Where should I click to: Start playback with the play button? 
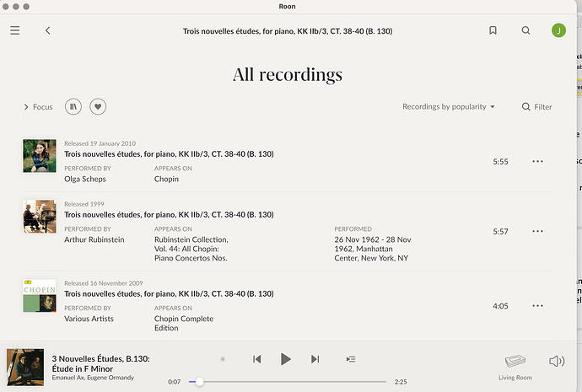click(285, 359)
